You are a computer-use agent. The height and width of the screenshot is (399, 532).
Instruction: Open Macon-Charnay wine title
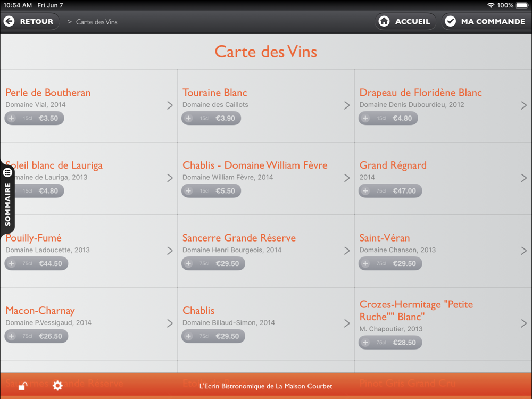tap(40, 311)
